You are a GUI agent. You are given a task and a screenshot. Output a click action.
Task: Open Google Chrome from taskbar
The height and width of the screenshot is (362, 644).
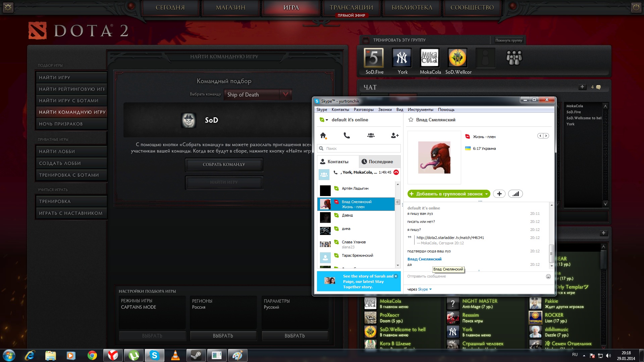tap(92, 355)
